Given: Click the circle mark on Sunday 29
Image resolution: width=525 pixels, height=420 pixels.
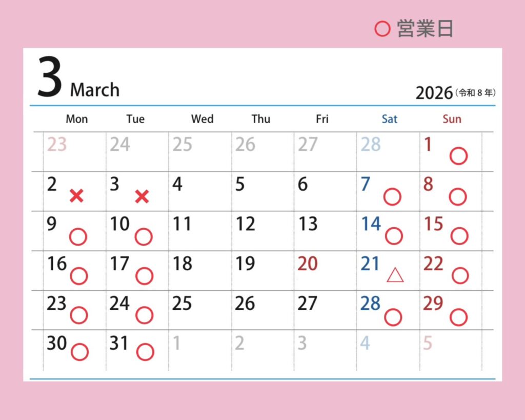Looking at the screenshot, I should tap(458, 317).
